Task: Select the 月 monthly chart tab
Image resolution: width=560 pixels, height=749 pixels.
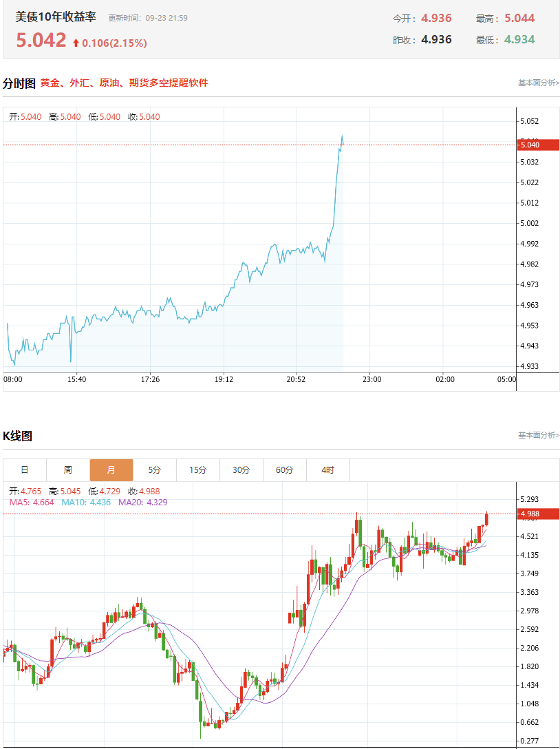Action: tap(111, 470)
